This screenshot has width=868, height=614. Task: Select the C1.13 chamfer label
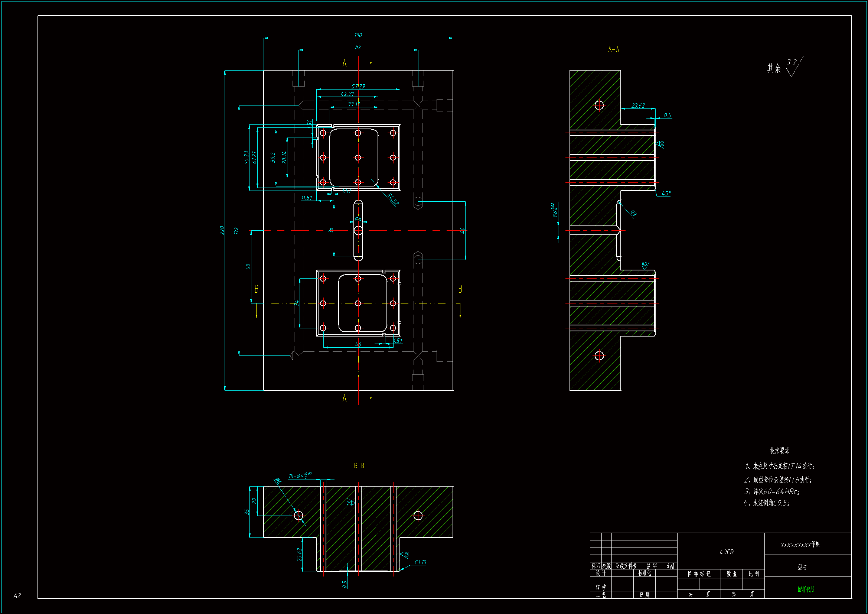click(x=420, y=562)
